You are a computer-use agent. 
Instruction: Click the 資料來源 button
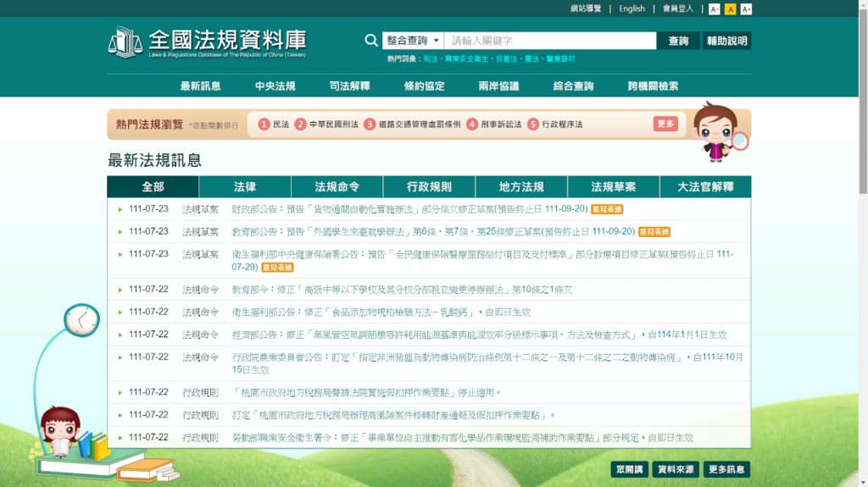coord(676,469)
